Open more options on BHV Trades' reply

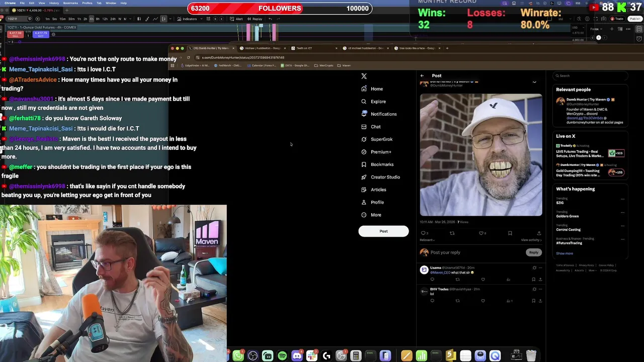click(x=540, y=289)
